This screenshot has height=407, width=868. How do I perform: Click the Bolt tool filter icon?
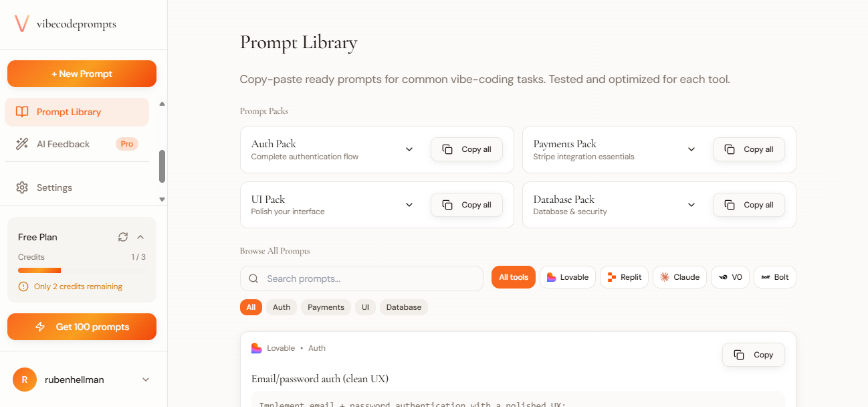pyautogui.click(x=764, y=276)
